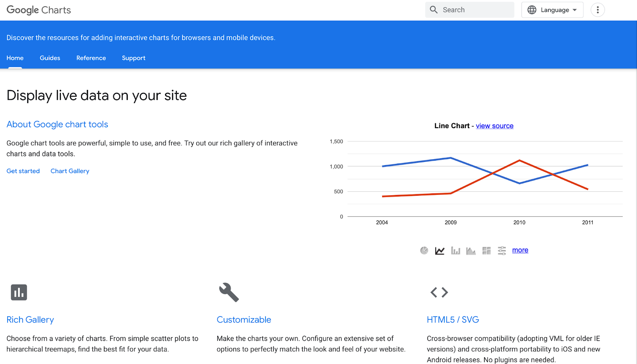Open the Reference tab
This screenshot has height=364, width=637.
click(x=91, y=58)
